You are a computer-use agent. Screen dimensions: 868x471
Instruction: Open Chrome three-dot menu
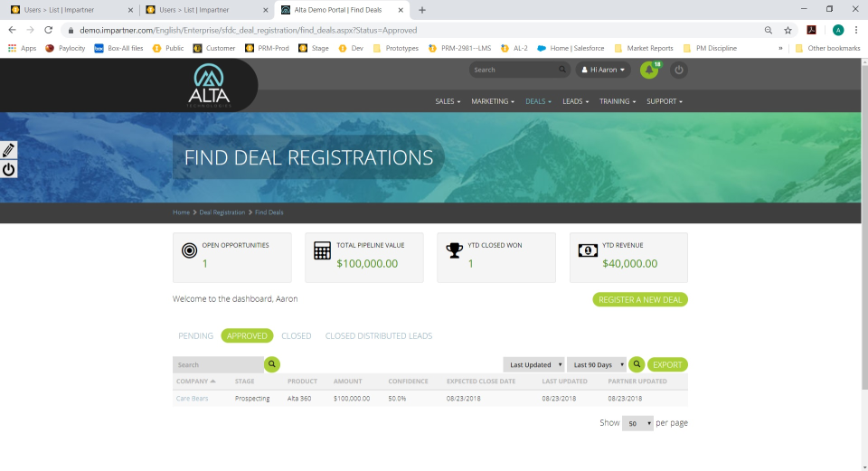pyautogui.click(x=856, y=31)
